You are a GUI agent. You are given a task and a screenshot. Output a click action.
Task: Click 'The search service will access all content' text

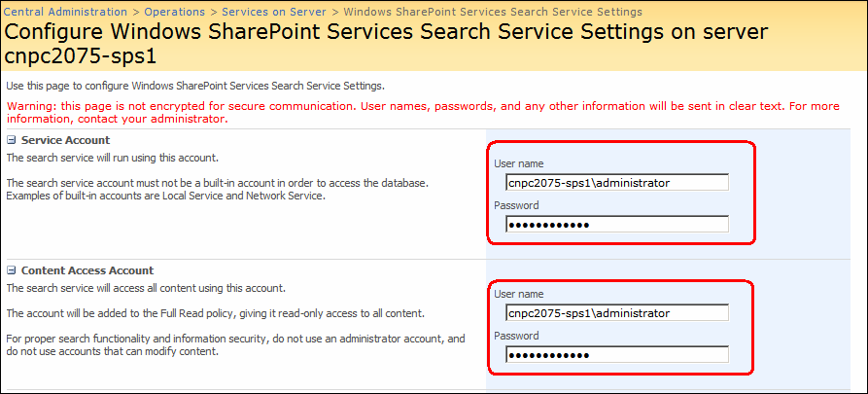tap(146, 288)
